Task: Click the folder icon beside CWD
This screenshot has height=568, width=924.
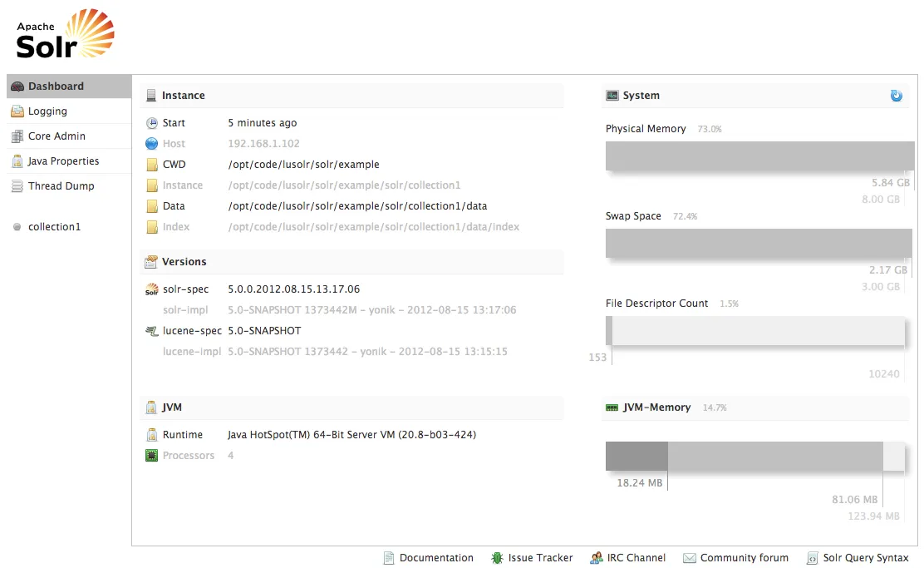Action: (151, 165)
